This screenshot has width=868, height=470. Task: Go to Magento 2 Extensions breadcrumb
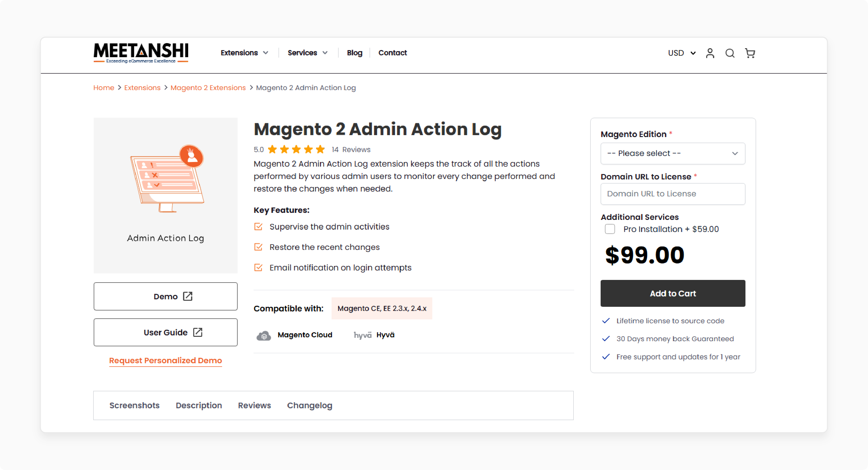(208, 88)
